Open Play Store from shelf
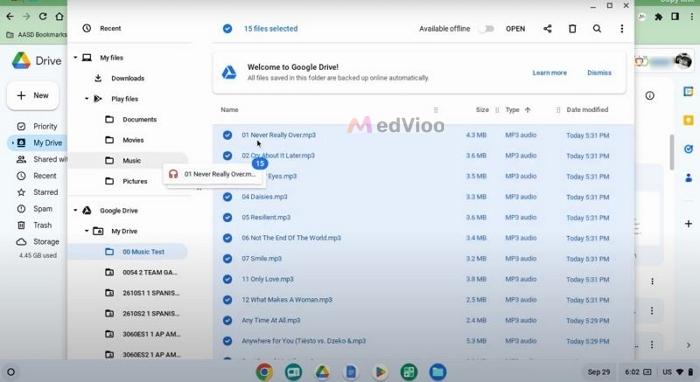The image size is (700, 382). (380, 372)
